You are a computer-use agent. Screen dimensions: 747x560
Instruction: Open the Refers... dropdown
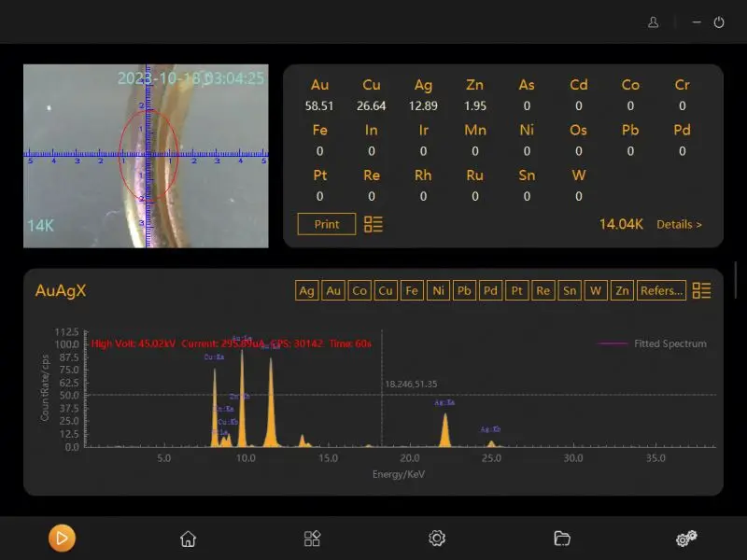(661, 290)
